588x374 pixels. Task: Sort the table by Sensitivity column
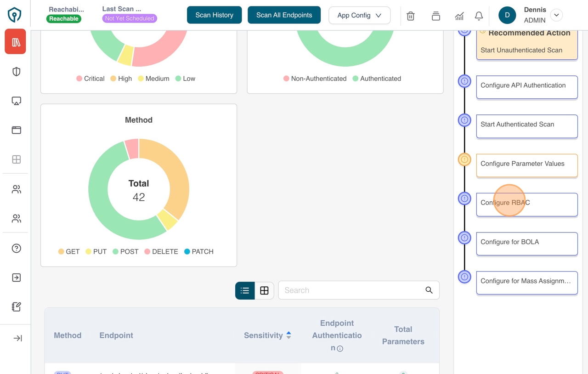click(289, 335)
